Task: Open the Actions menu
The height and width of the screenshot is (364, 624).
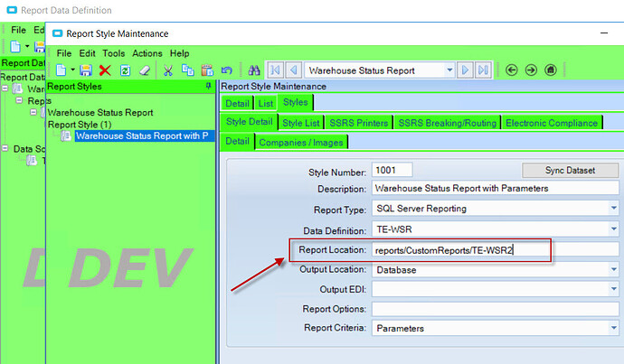Action: pyautogui.click(x=147, y=53)
